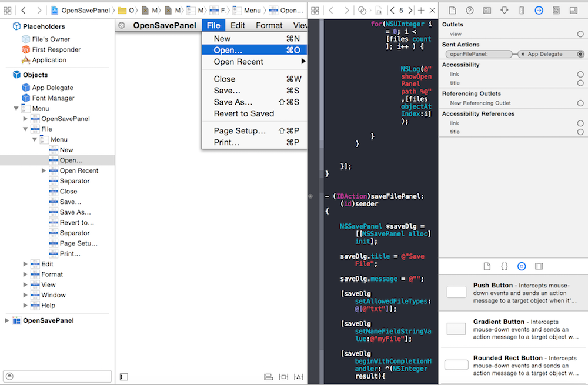Select App Delegate in Objects list
Screen dimensions: 588x385
(52, 88)
